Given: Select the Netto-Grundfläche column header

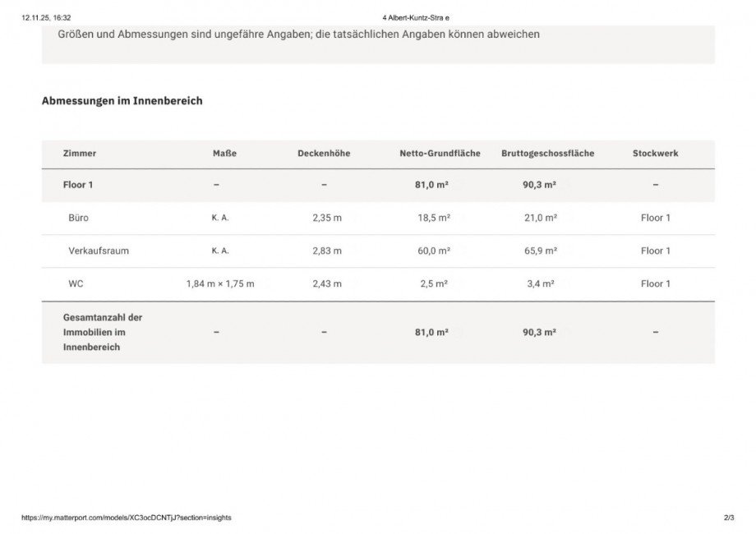Looking at the screenshot, I should [x=440, y=154].
